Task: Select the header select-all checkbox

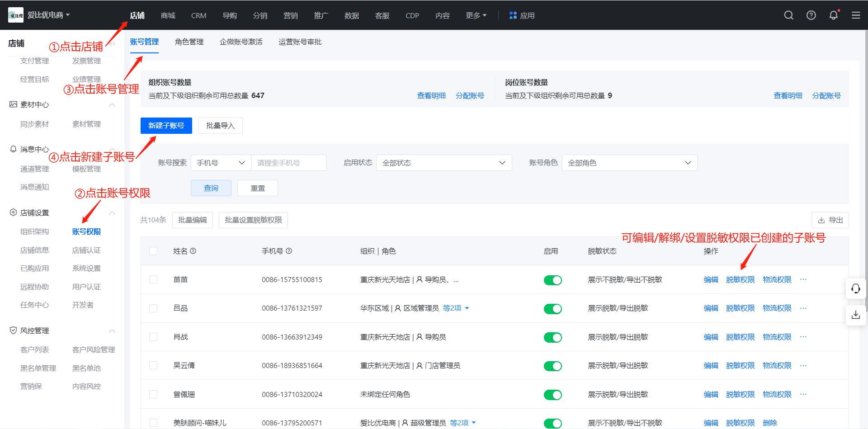Action: coord(153,251)
